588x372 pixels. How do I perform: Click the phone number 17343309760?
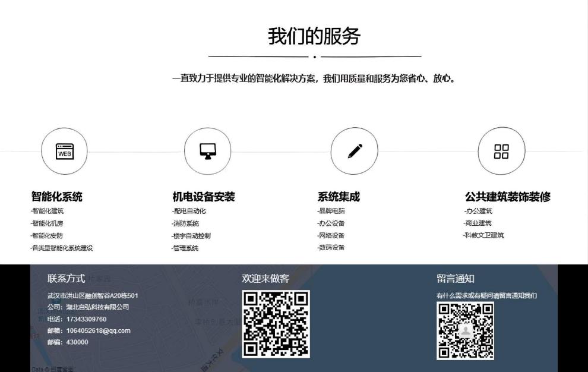point(86,319)
